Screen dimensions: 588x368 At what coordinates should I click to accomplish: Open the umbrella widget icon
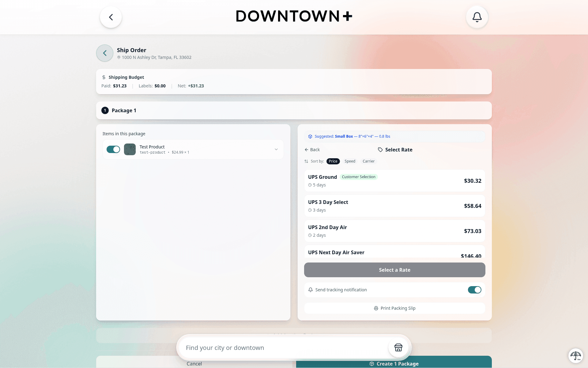click(576, 356)
